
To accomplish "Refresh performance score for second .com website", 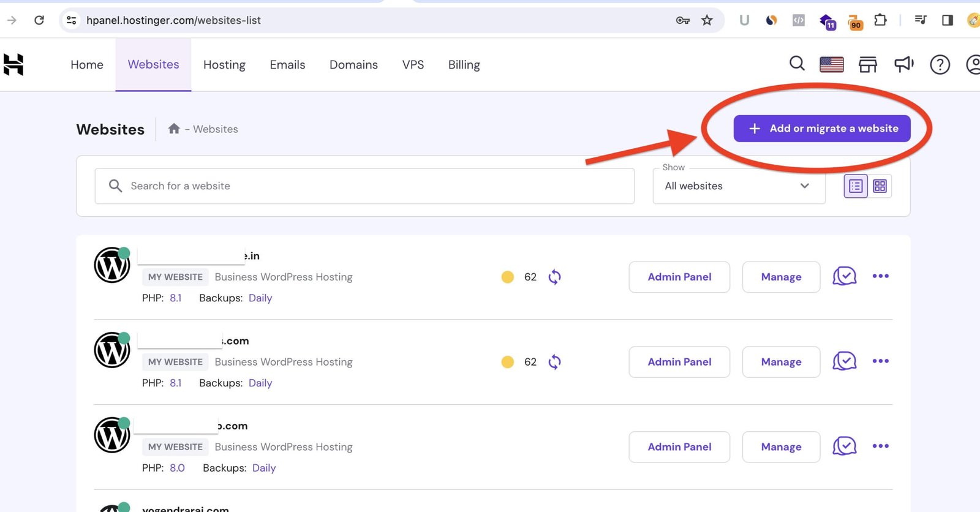I will [554, 362].
